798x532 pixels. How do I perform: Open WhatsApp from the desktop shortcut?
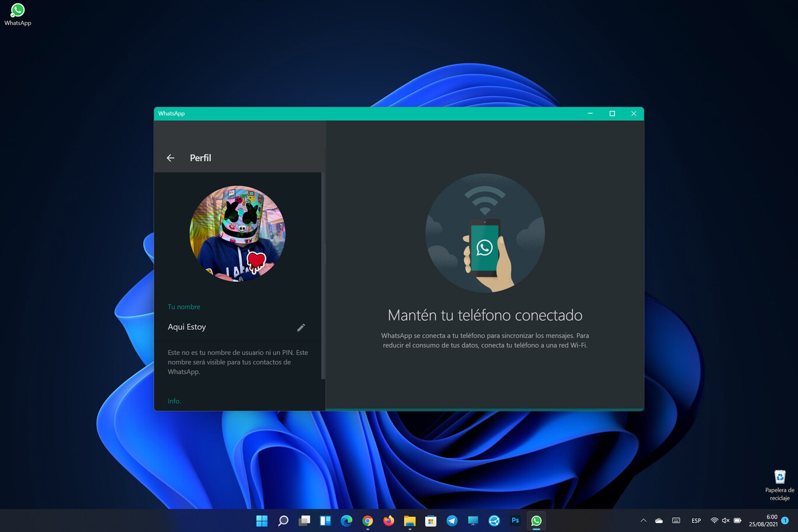pyautogui.click(x=17, y=10)
